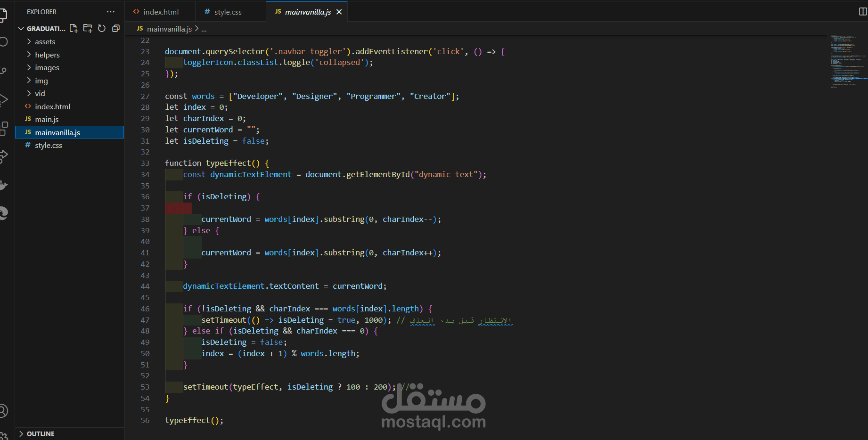This screenshot has width=868, height=440.
Task: Click the minimap code overview
Action: [x=848, y=61]
